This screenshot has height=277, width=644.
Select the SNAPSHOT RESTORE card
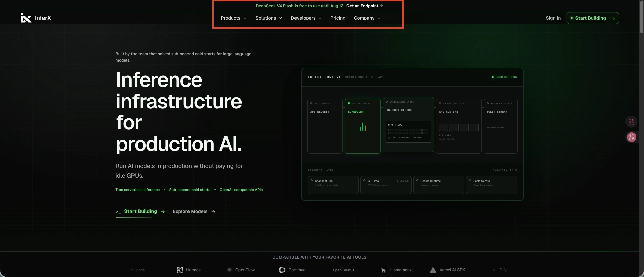(x=408, y=124)
